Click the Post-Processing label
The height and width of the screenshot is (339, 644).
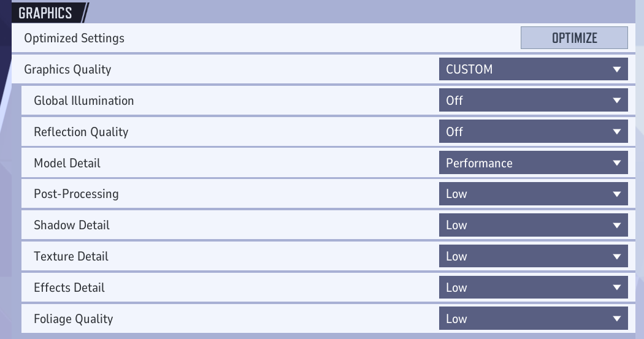(x=76, y=194)
